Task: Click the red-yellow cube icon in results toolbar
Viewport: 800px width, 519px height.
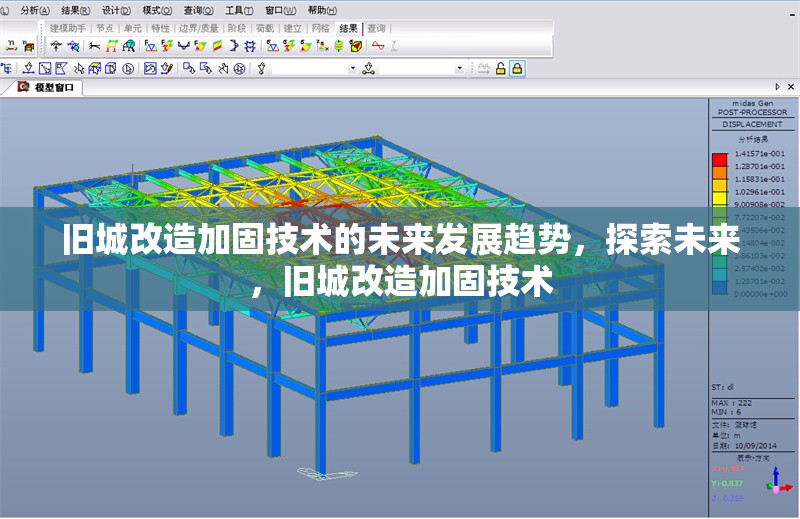Action: tap(355, 45)
